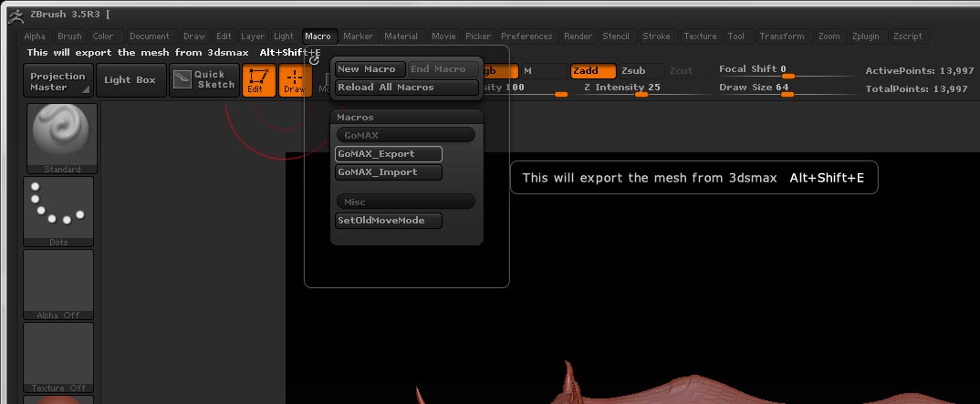
Task: Toggle Zadd mode
Action: pos(591,71)
